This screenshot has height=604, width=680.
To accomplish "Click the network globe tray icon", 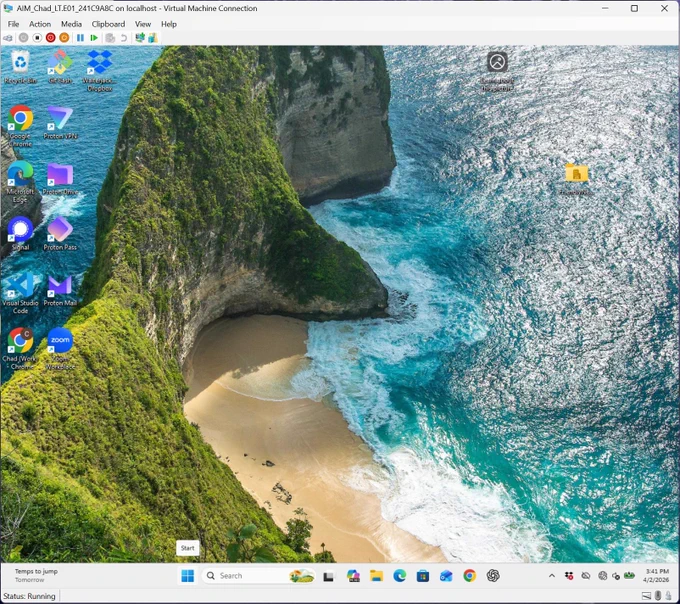I will 602,576.
